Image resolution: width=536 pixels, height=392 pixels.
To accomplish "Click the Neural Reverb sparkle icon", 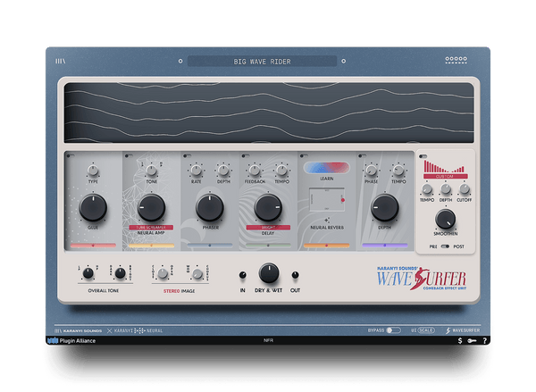I will 326,219.
